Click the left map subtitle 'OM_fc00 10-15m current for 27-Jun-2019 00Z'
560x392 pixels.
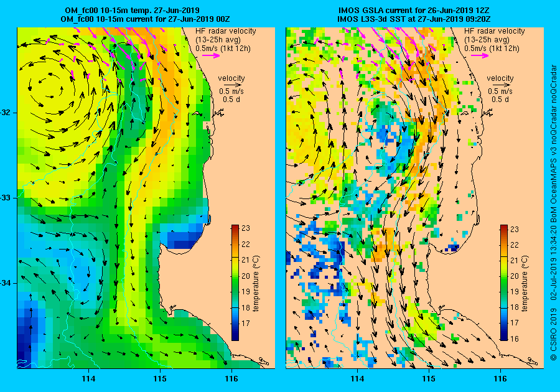pos(145,19)
